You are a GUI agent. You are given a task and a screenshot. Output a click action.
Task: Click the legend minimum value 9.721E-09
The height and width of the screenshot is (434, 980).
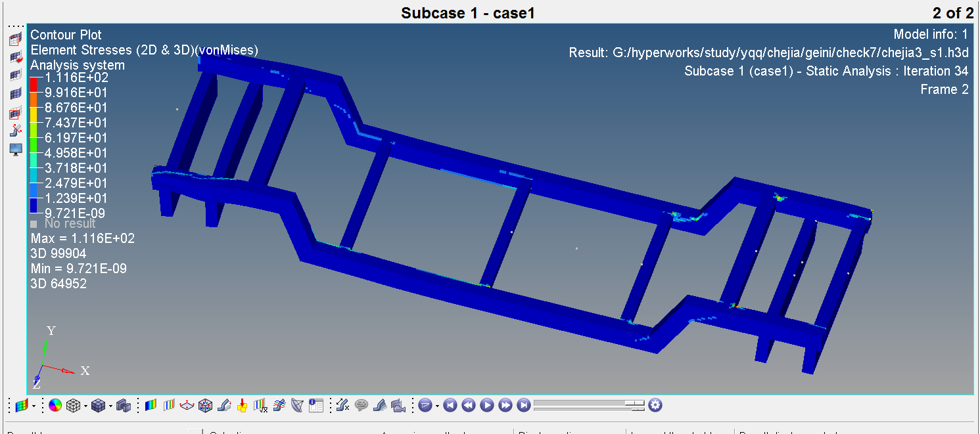(75, 213)
